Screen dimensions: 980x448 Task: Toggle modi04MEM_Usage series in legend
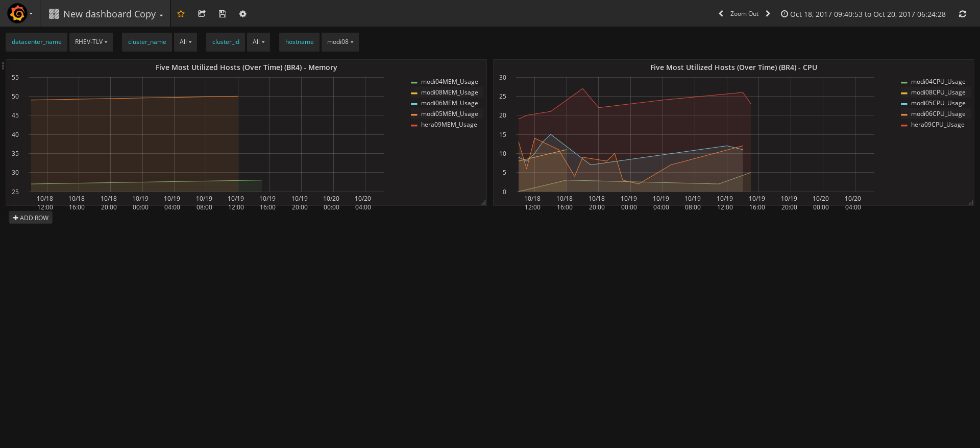(449, 82)
